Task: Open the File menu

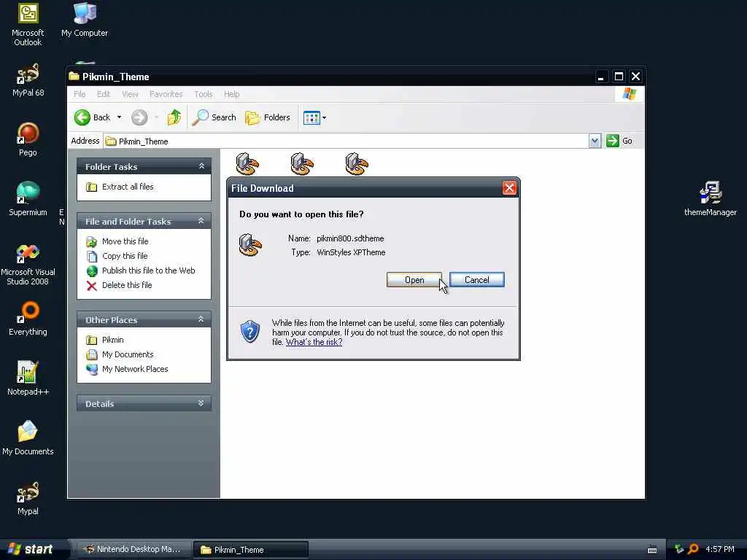Action: click(x=80, y=94)
